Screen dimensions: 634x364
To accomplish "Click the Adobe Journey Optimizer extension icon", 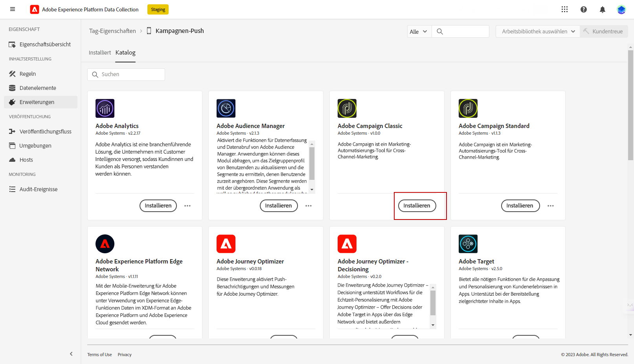I will pos(226,244).
